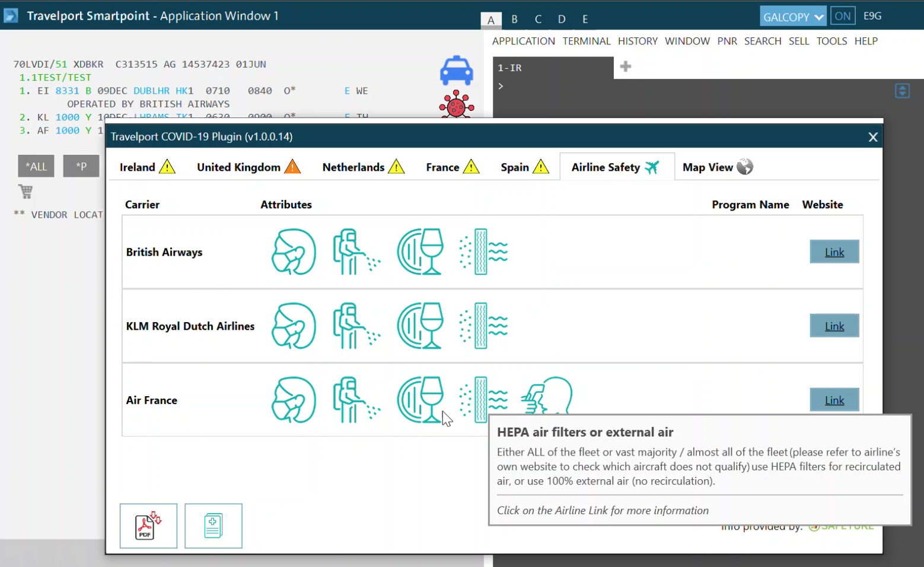The height and width of the screenshot is (567, 924).
Task: Add a new terminal tab with the plus icon
Action: (x=626, y=66)
